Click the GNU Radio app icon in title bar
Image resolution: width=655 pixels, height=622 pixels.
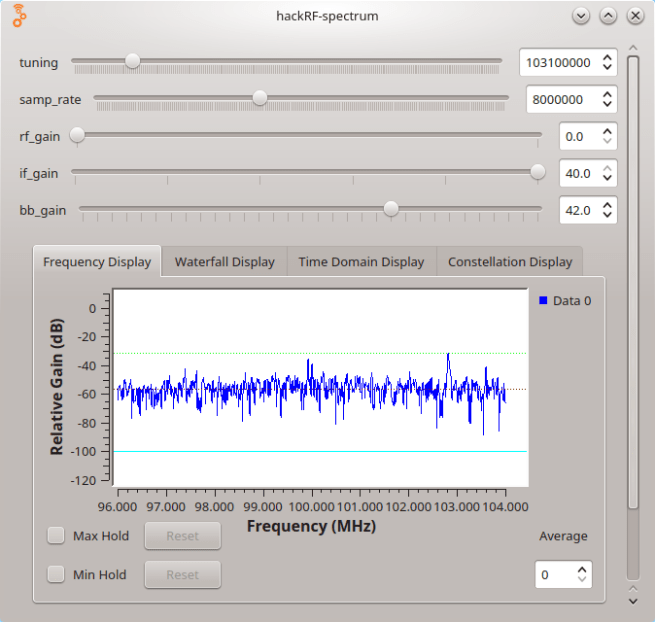point(19,16)
